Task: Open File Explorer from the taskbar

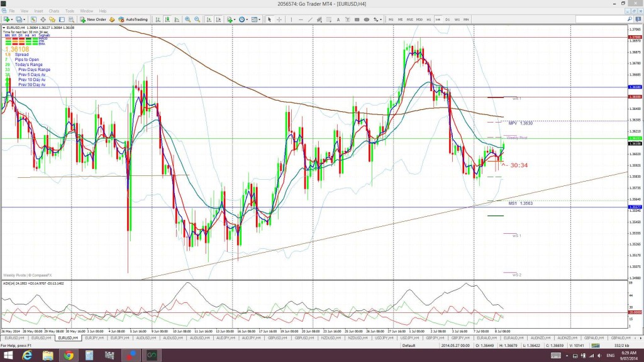Action: (x=48, y=356)
